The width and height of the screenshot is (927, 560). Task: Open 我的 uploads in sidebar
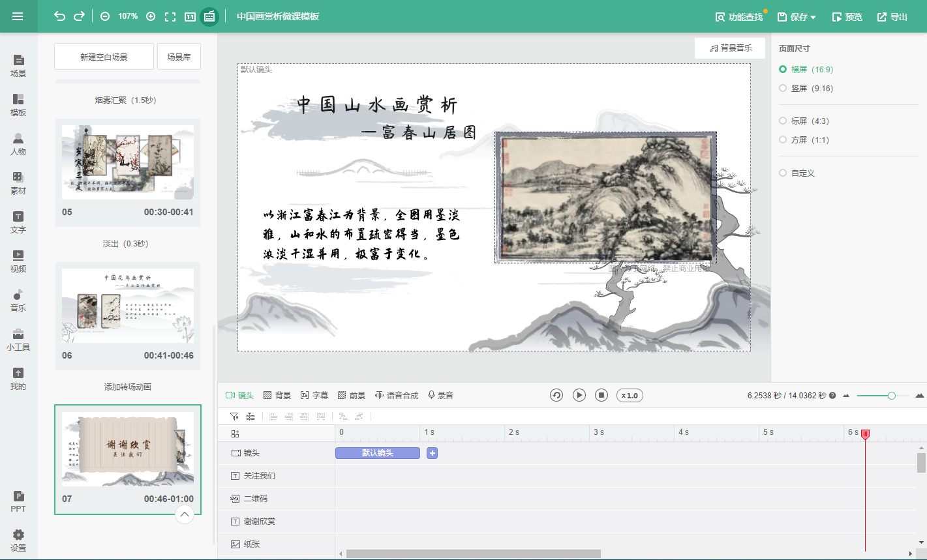(18, 379)
